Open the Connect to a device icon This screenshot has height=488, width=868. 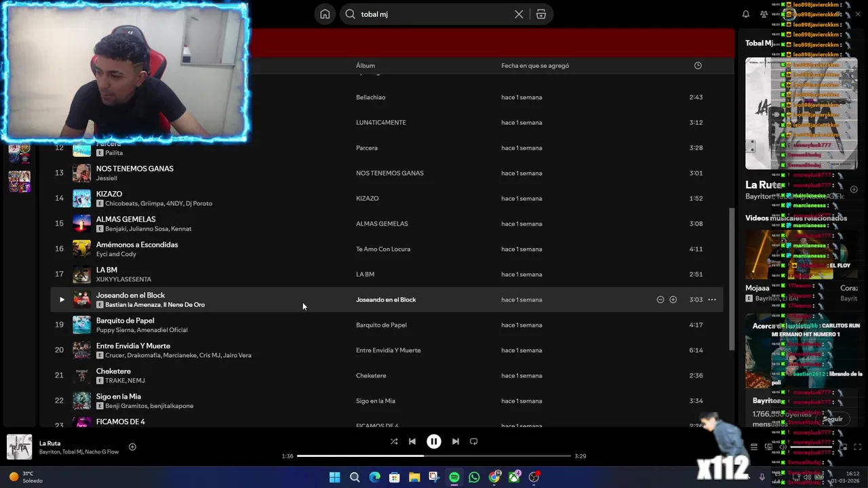tap(768, 447)
